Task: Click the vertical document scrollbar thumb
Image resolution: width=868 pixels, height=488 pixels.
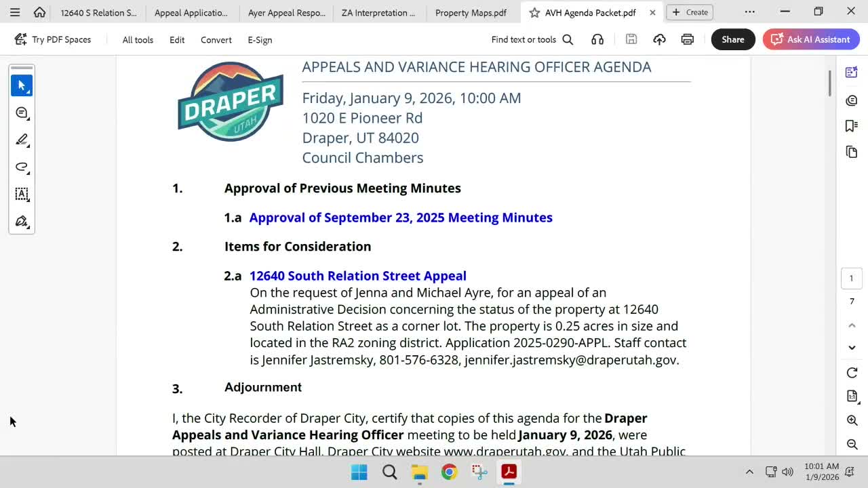Action: tap(829, 82)
